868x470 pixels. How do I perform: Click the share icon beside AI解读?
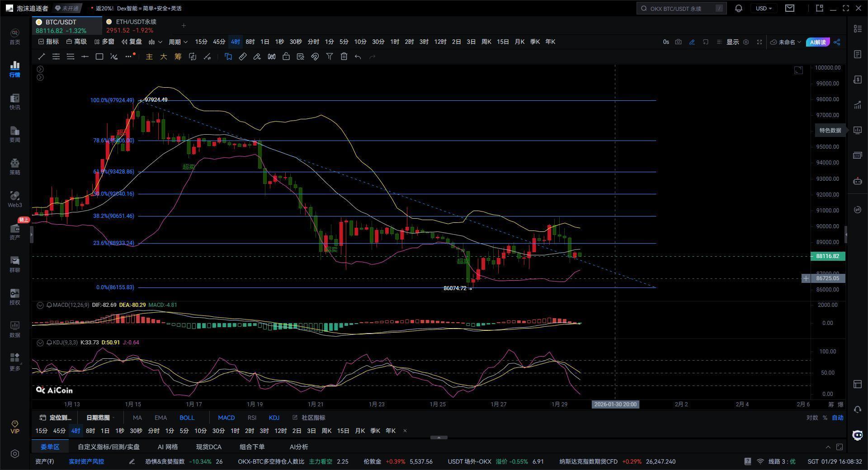click(837, 42)
